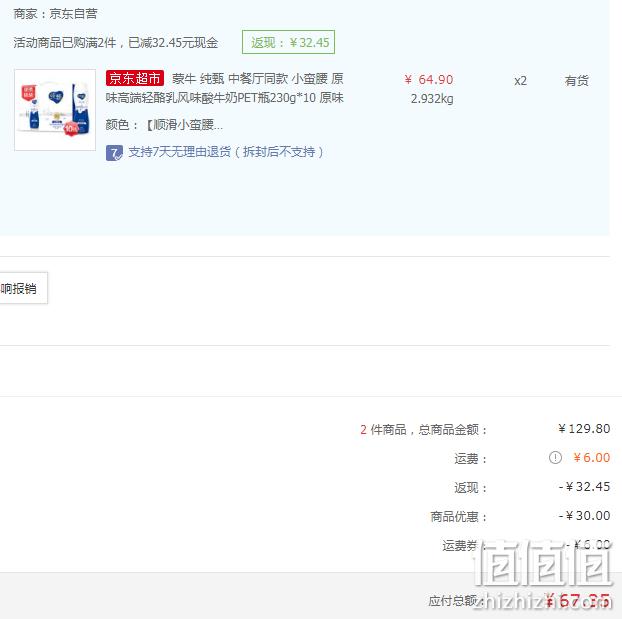Click the 运费： label
The width and height of the screenshot is (622, 619).
[x=470, y=459]
